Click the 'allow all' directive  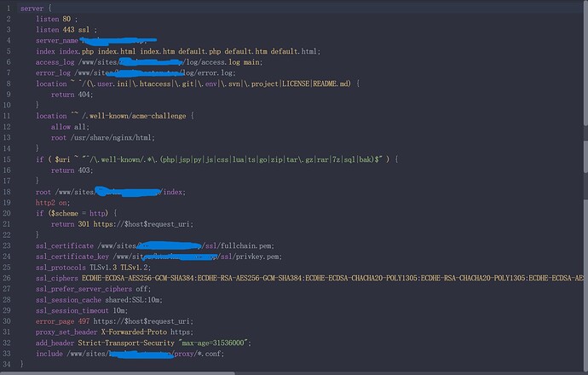click(70, 127)
